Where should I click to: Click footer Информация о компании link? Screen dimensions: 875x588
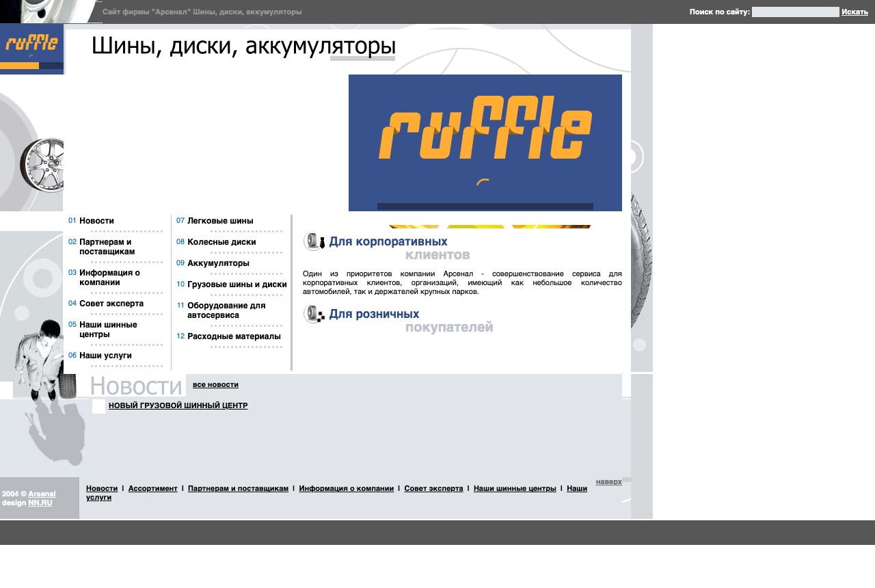tap(347, 489)
